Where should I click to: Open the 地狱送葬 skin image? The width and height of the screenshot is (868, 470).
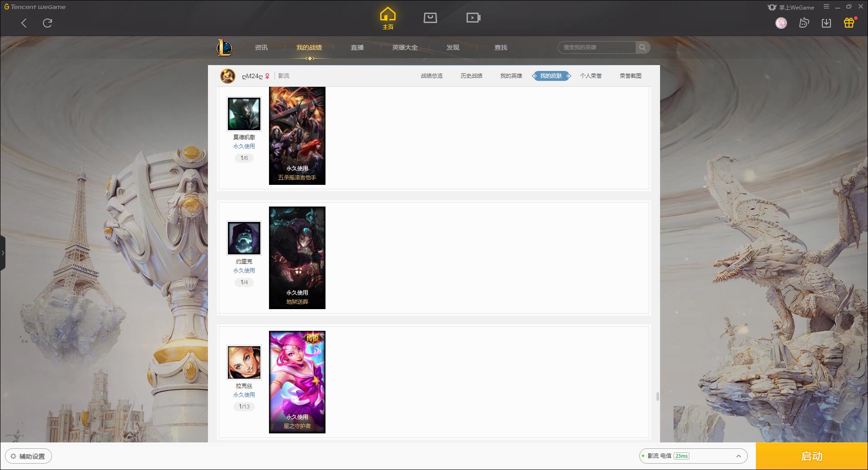(297, 258)
